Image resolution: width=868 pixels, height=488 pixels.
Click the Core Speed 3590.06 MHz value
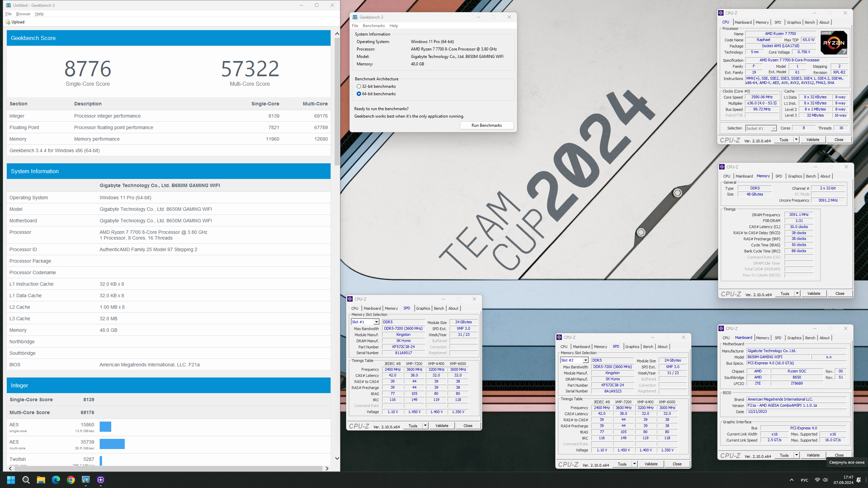(x=762, y=97)
